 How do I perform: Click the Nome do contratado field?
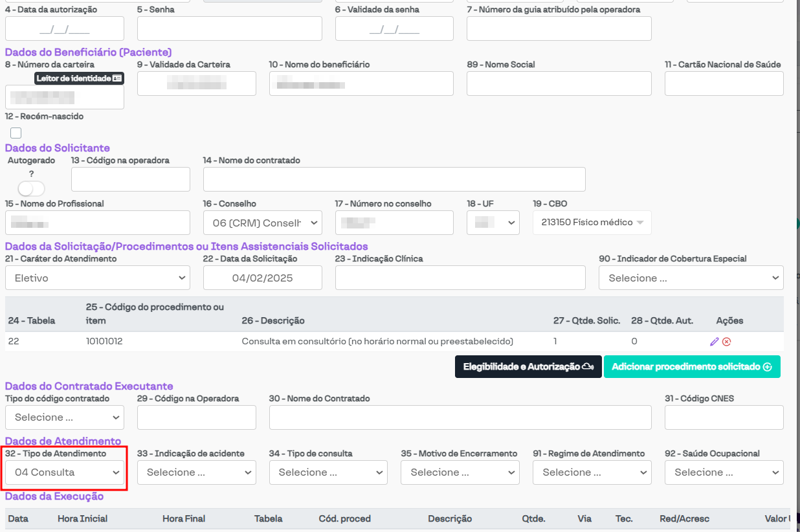coord(394,179)
